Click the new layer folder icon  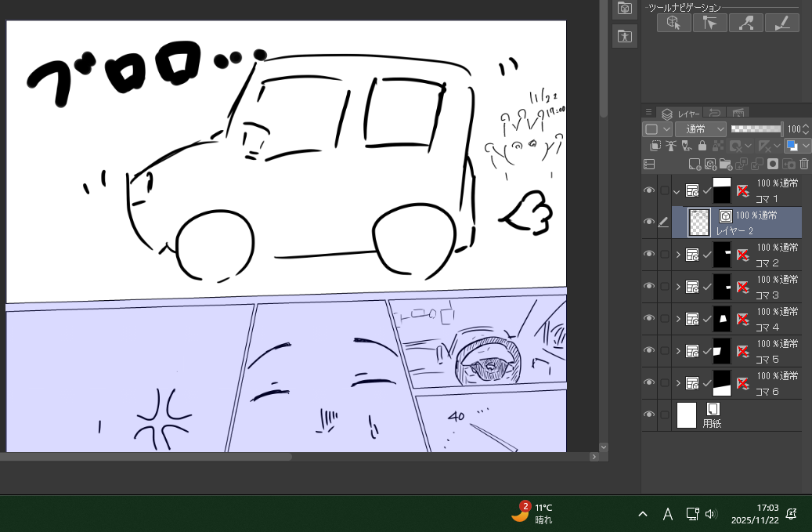(x=726, y=165)
